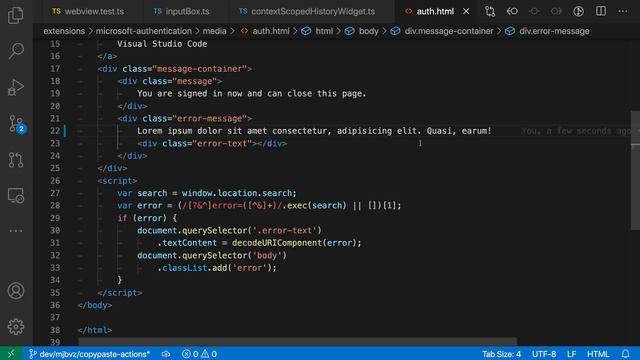Screen dimensions: 640x360
Task: Close the auth.html tab
Action: coord(466,11)
